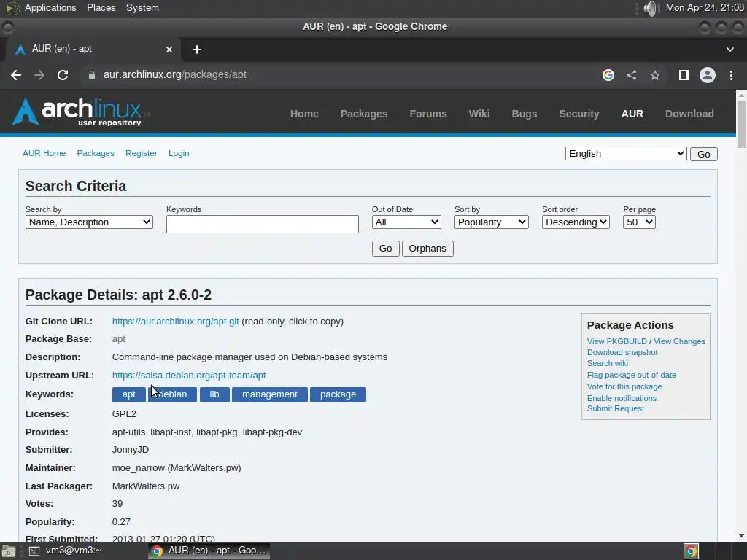
Task: Toggle the Chrome side panel
Action: (684, 75)
